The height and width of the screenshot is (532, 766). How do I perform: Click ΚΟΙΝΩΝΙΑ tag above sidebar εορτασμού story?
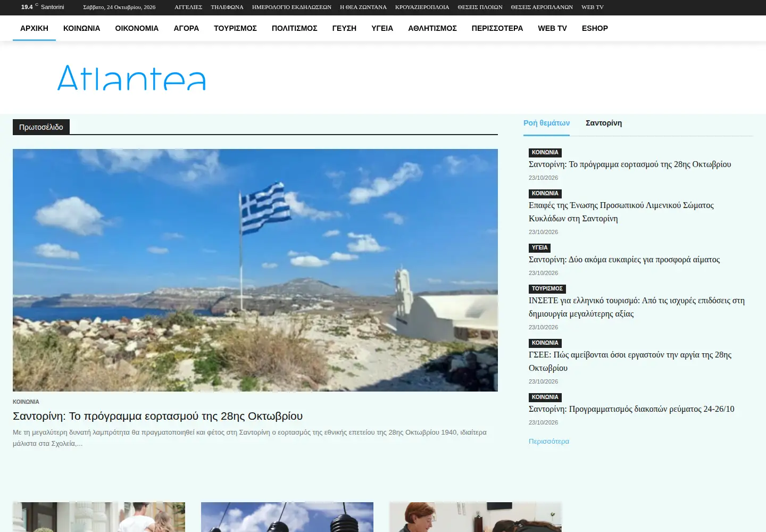coord(545,153)
